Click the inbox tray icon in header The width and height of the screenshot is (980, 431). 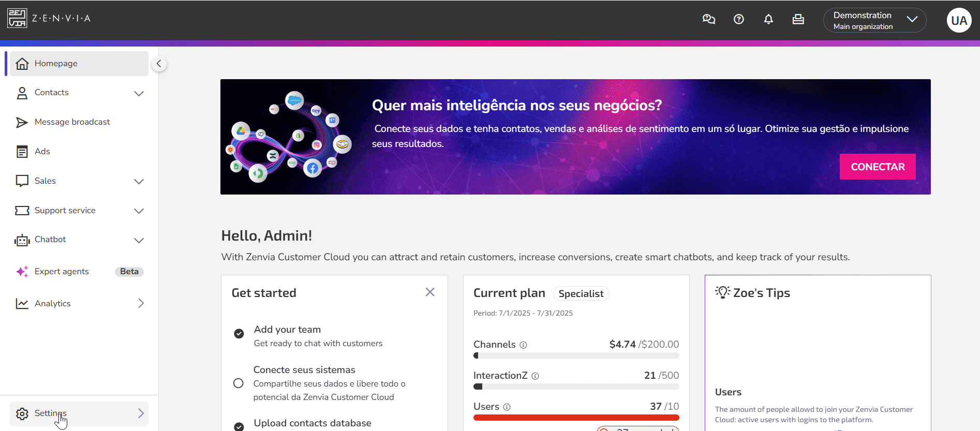point(798,20)
